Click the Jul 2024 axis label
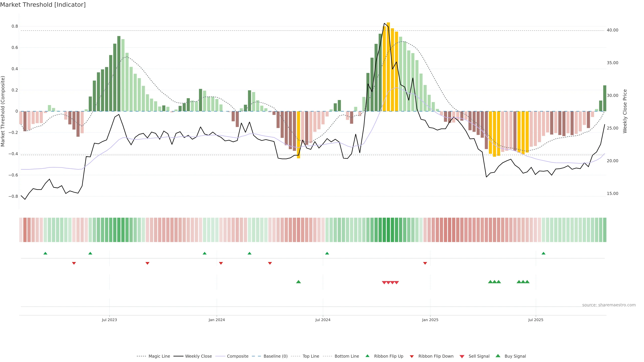The image size is (644, 362). click(323, 320)
